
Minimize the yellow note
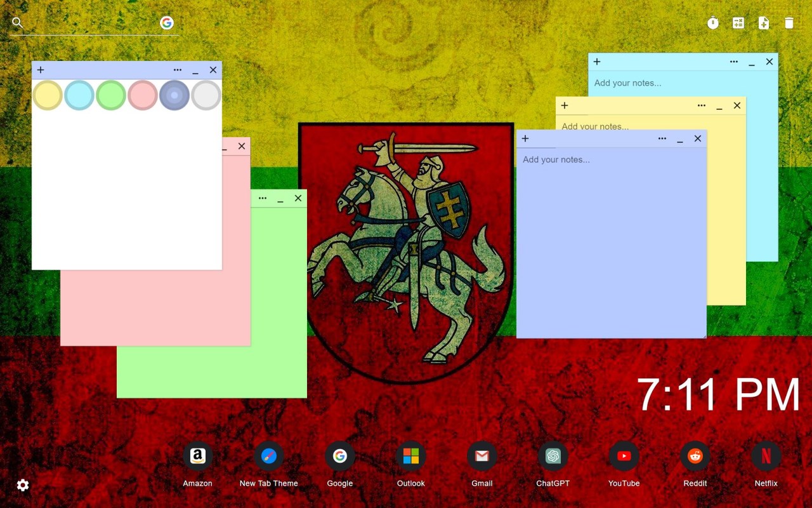[719, 107]
